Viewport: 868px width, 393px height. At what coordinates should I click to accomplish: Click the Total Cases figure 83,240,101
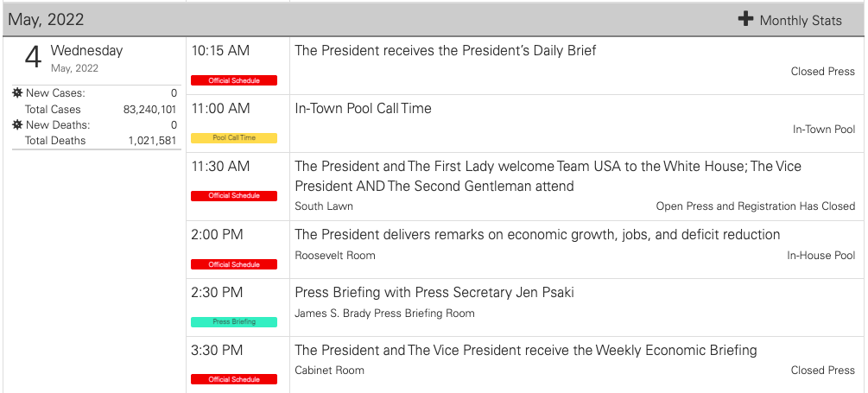(x=149, y=109)
